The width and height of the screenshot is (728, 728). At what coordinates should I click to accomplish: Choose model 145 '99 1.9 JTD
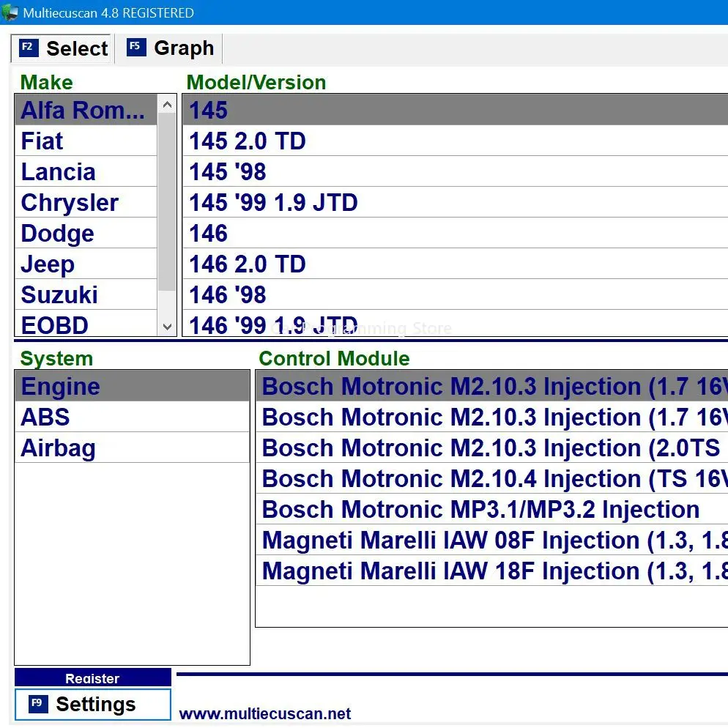[455, 202]
